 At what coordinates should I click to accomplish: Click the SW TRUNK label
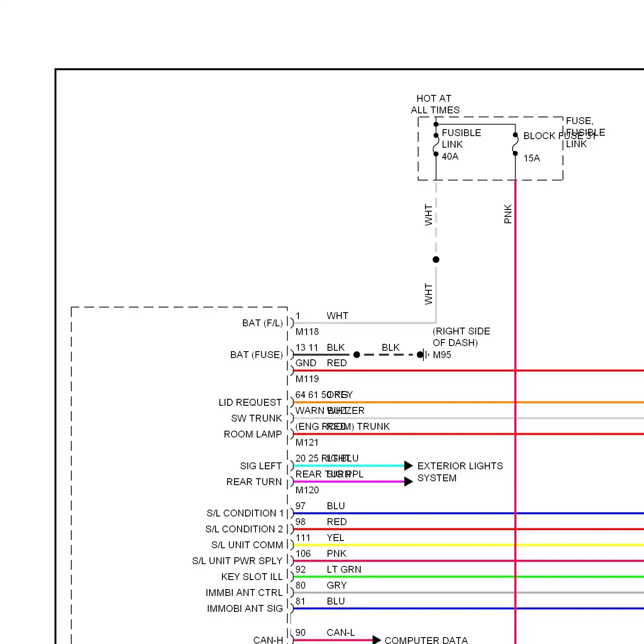(256, 418)
